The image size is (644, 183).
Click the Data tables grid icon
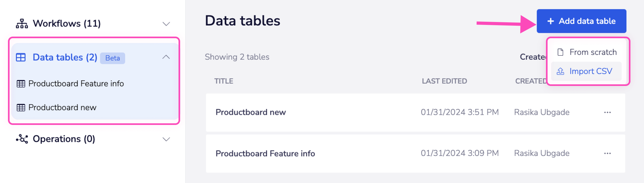click(21, 57)
